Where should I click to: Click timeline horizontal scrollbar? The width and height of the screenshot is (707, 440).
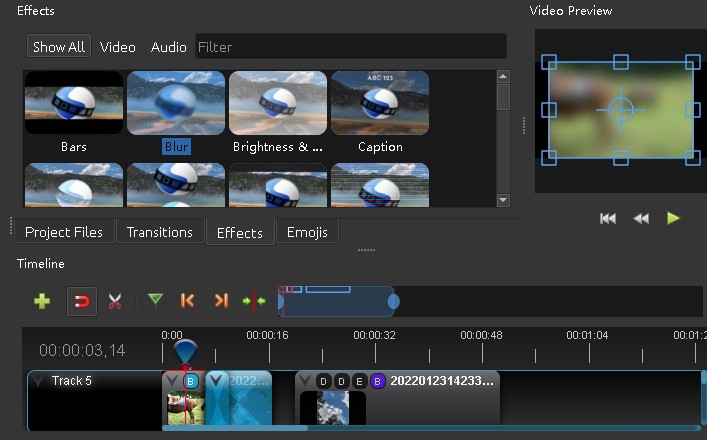pos(234,428)
